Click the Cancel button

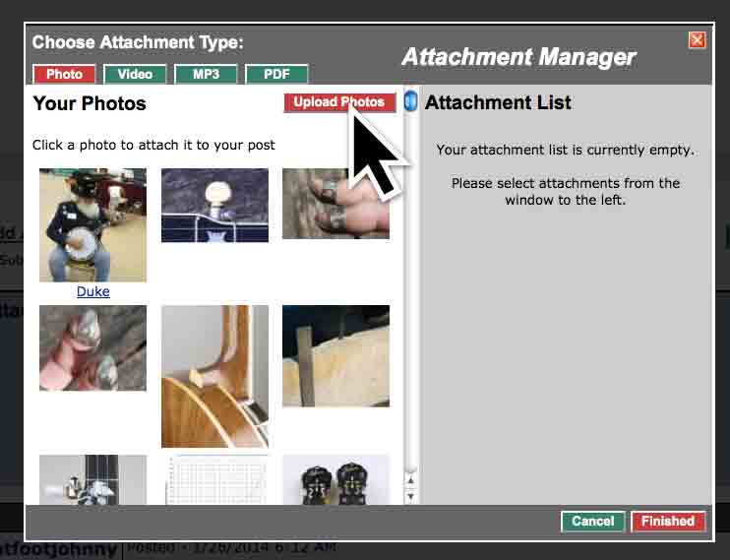click(x=592, y=521)
